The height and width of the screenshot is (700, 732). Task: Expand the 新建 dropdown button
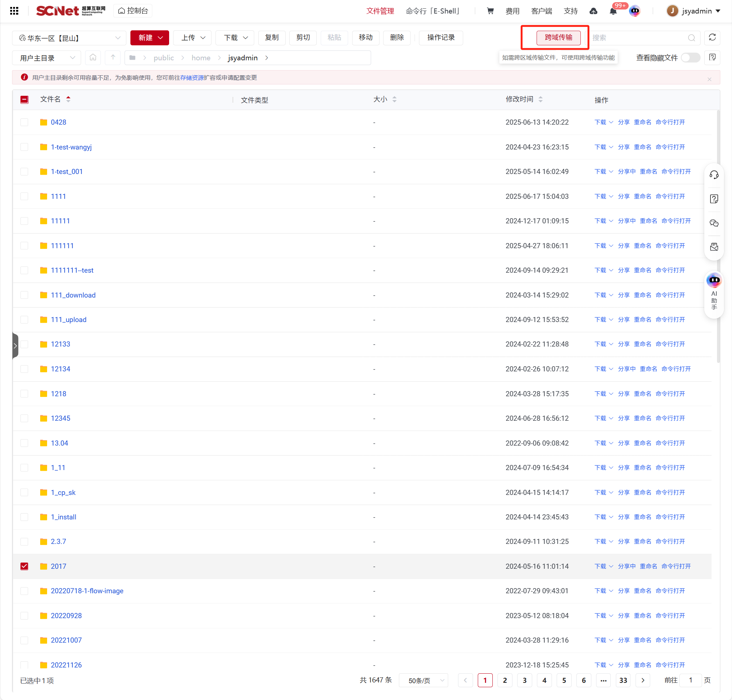[150, 38]
